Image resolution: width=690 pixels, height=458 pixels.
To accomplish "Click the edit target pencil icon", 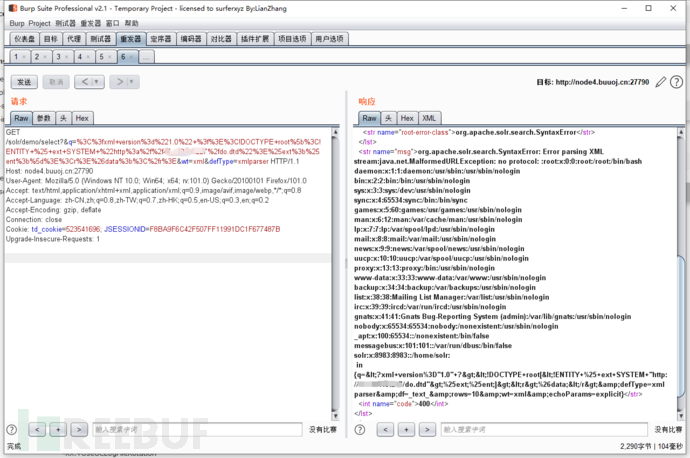I will pyautogui.click(x=661, y=81).
